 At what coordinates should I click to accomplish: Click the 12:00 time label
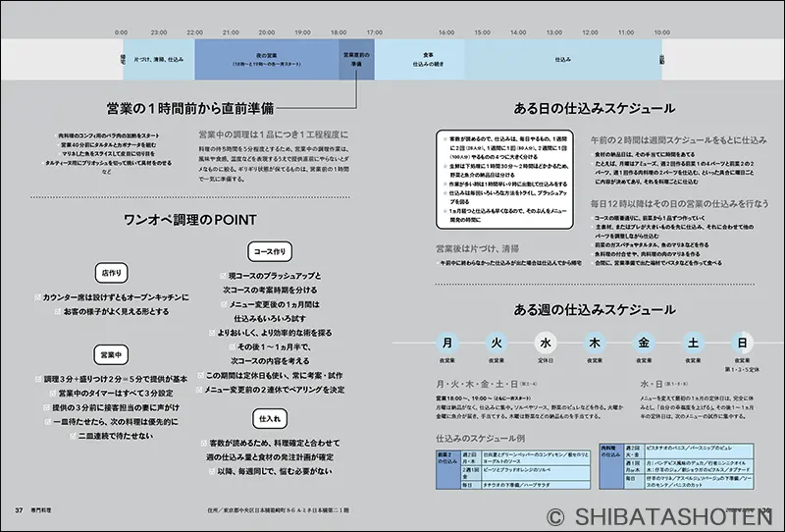tap(591, 32)
